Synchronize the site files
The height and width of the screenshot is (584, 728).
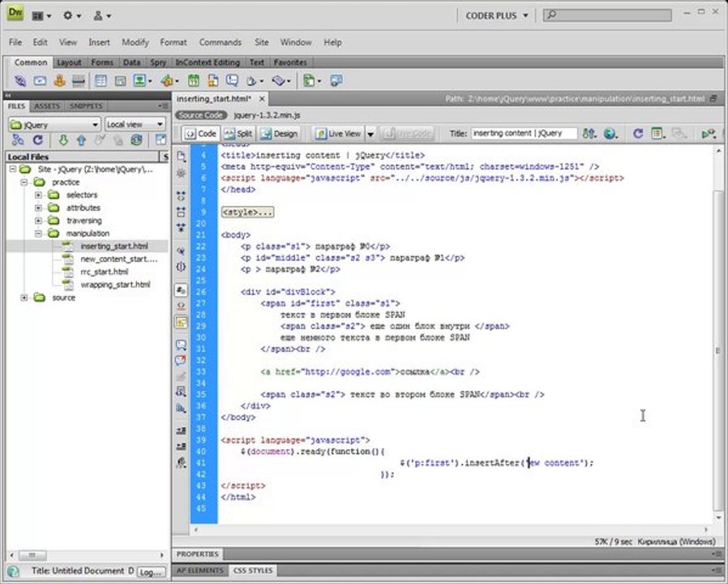(136, 140)
